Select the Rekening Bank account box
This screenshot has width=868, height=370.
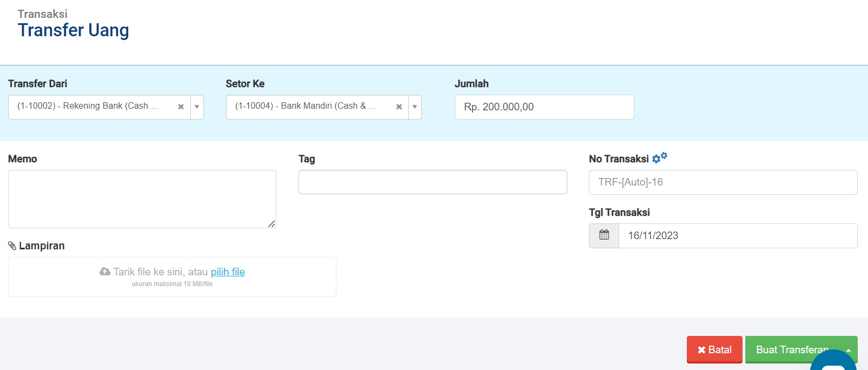[x=92, y=107]
